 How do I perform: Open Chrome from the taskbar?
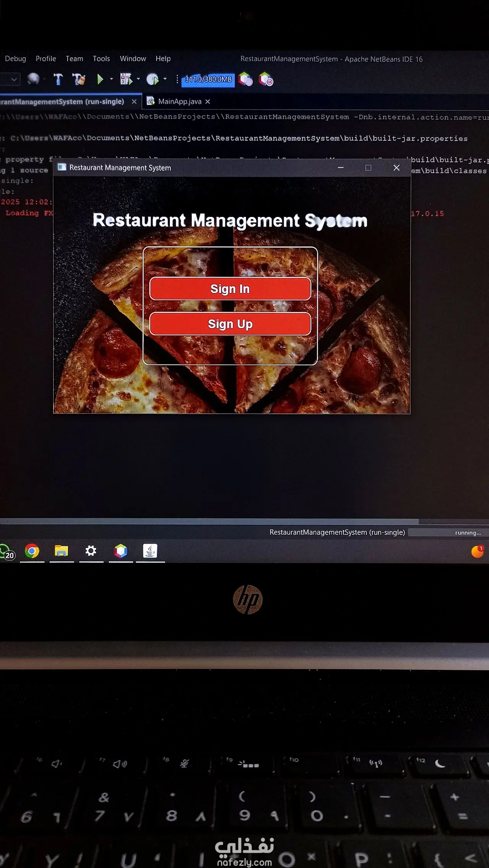[32, 551]
